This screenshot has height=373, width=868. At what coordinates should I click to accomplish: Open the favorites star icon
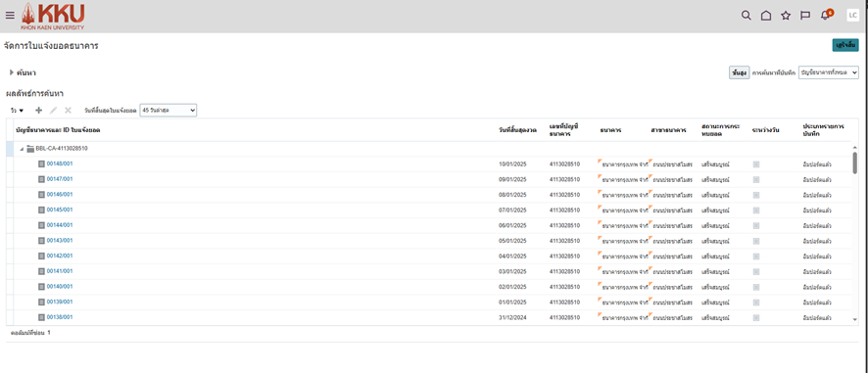(786, 16)
